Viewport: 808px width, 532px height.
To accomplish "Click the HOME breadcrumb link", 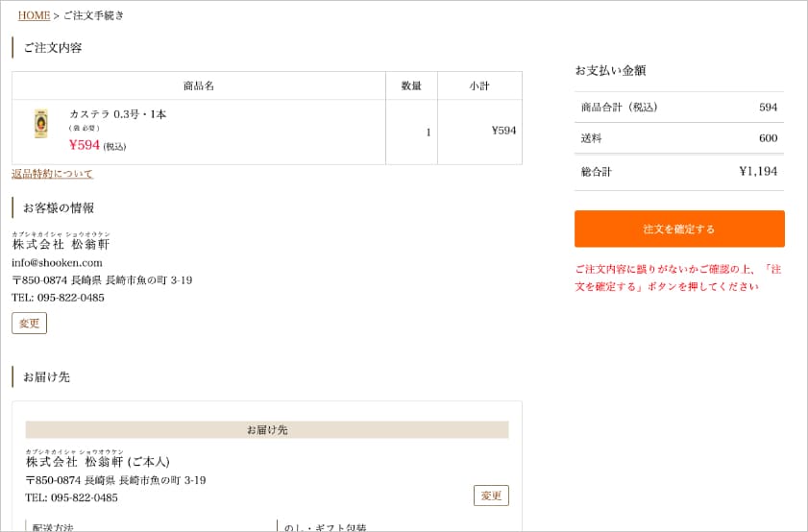I will (x=34, y=15).
